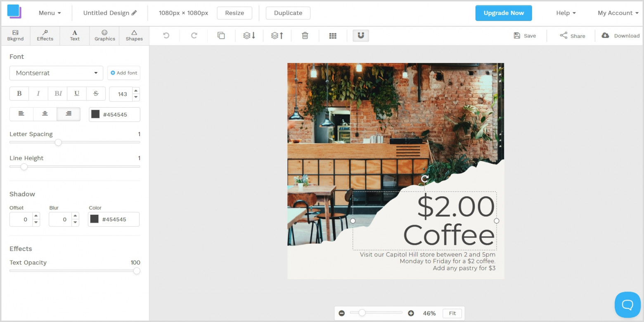Decrease font size with down arrow

pyautogui.click(x=136, y=97)
